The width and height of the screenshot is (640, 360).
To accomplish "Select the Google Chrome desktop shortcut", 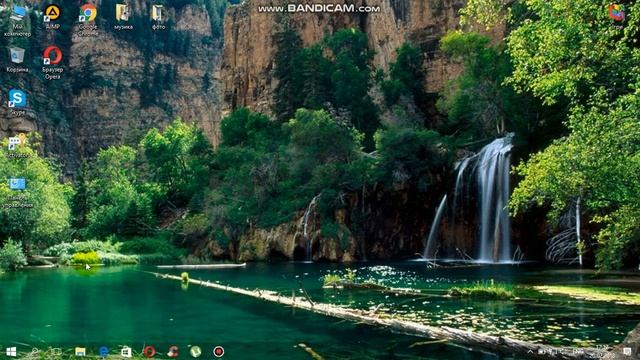I will point(88,20).
